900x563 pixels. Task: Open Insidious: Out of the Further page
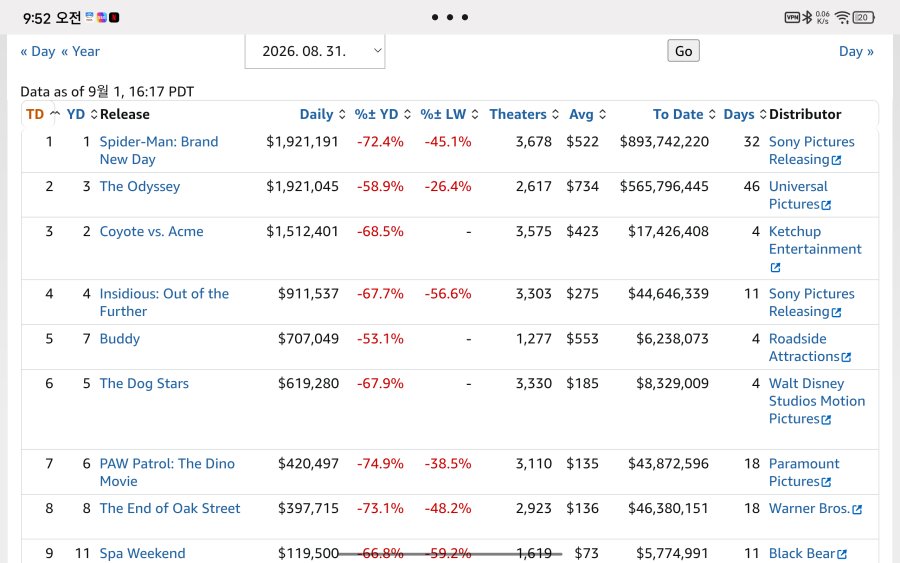coord(164,302)
